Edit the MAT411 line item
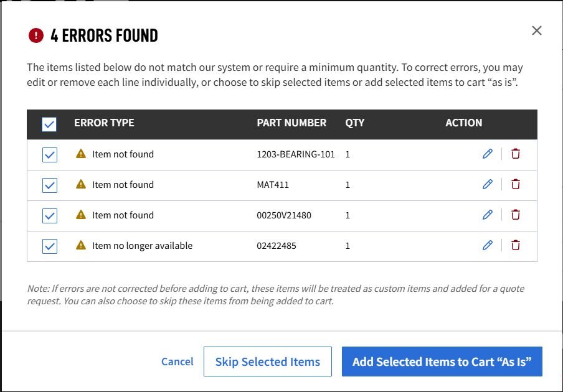 coord(488,184)
